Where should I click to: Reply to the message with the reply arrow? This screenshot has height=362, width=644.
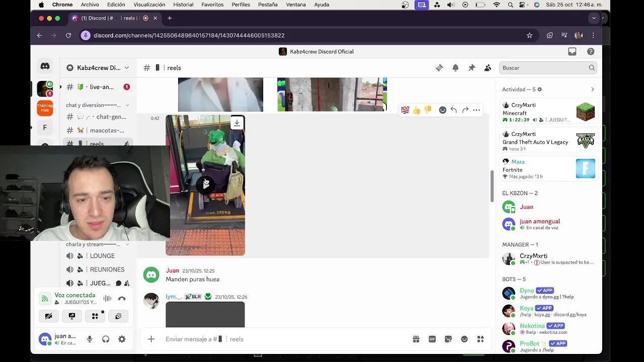tap(454, 110)
